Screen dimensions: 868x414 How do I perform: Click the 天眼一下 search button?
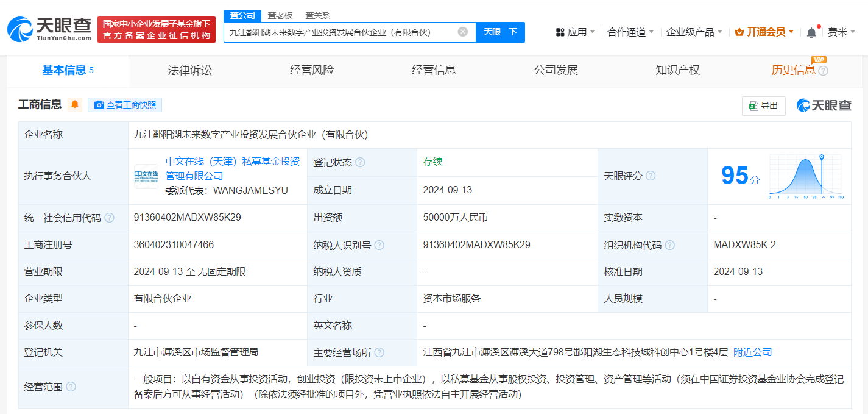click(x=499, y=32)
